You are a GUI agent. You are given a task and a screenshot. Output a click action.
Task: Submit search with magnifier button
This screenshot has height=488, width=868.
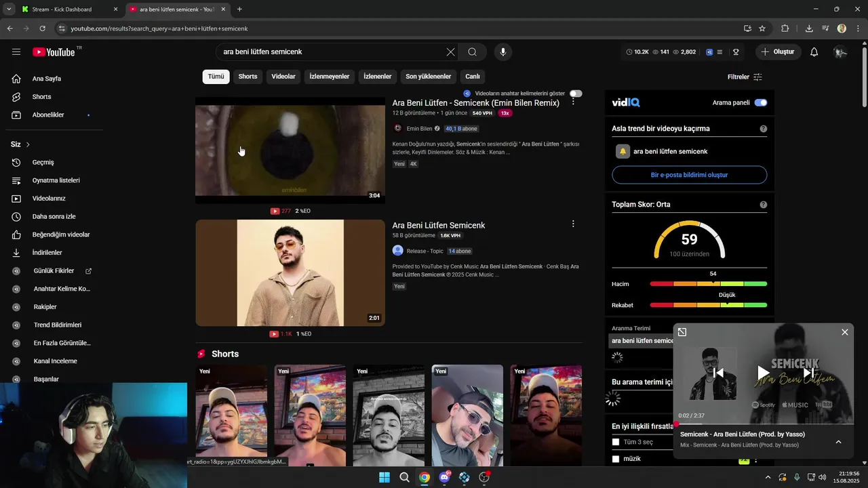[x=472, y=52]
